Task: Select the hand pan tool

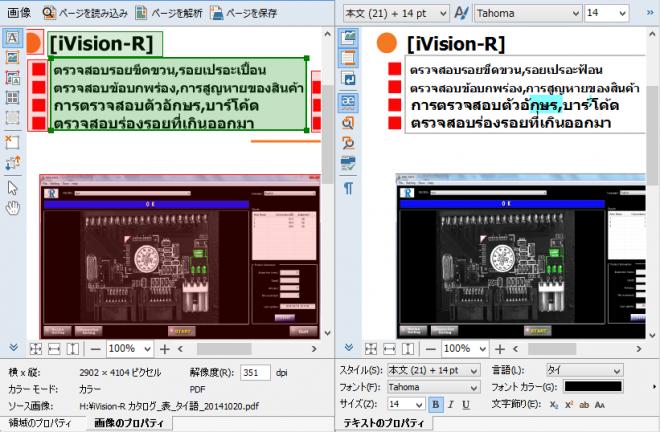Action: [x=13, y=208]
